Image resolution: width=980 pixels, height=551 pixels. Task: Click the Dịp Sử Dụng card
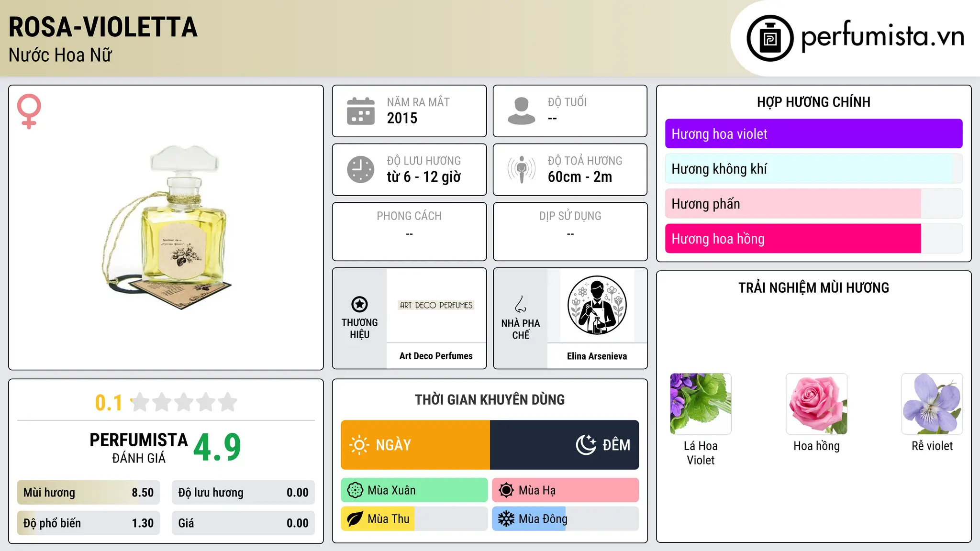(570, 231)
